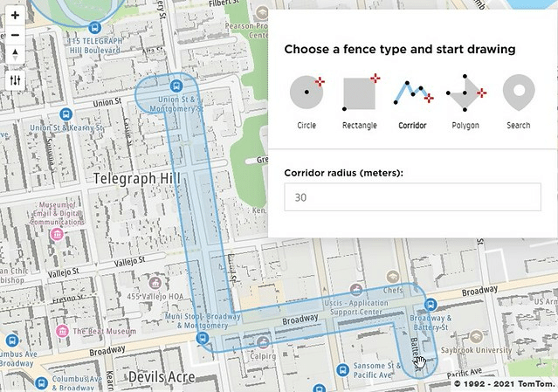Viewport: 558px width, 392px height.
Task: Pick the Corridor fence type
Action: point(412,93)
